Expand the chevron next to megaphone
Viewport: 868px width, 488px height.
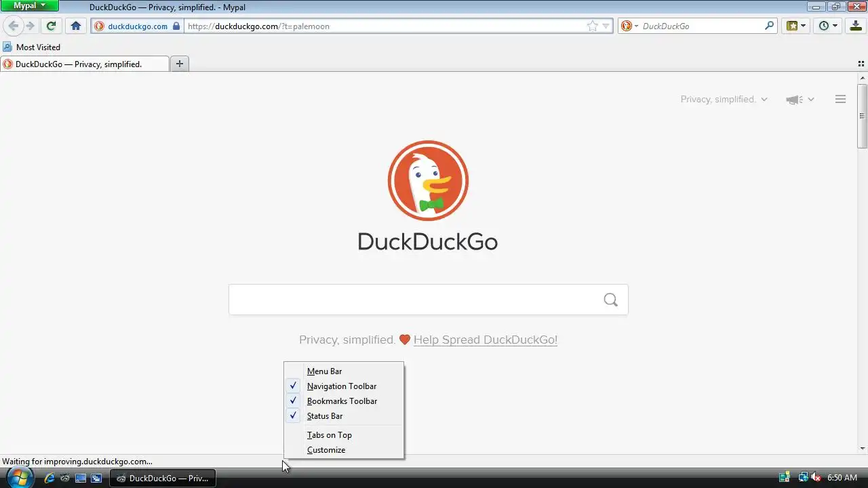coord(810,100)
